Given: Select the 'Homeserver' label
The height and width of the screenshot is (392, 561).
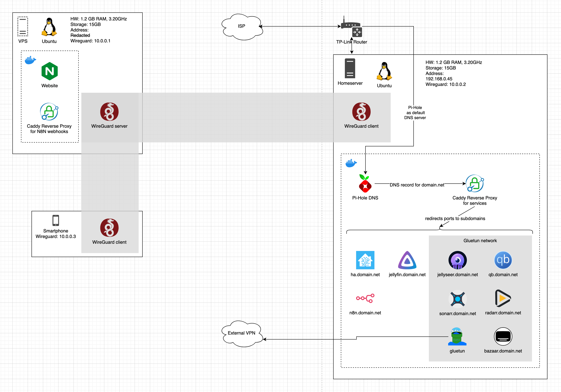Looking at the screenshot, I should click(x=350, y=83).
